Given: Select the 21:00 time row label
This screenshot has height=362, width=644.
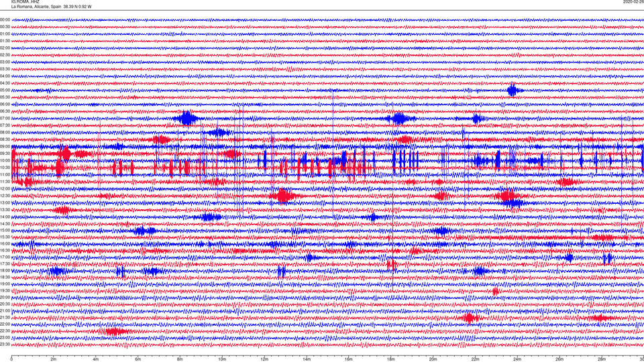Looking at the screenshot, I should coord(5,310).
